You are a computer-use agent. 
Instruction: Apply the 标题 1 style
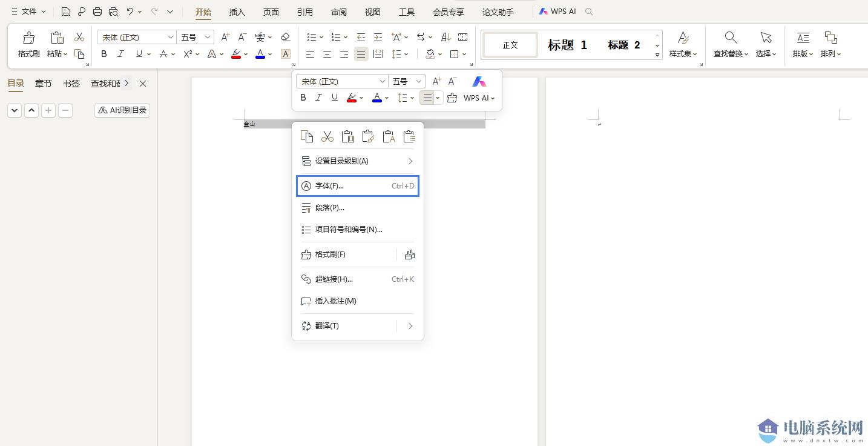pos(567,45)
